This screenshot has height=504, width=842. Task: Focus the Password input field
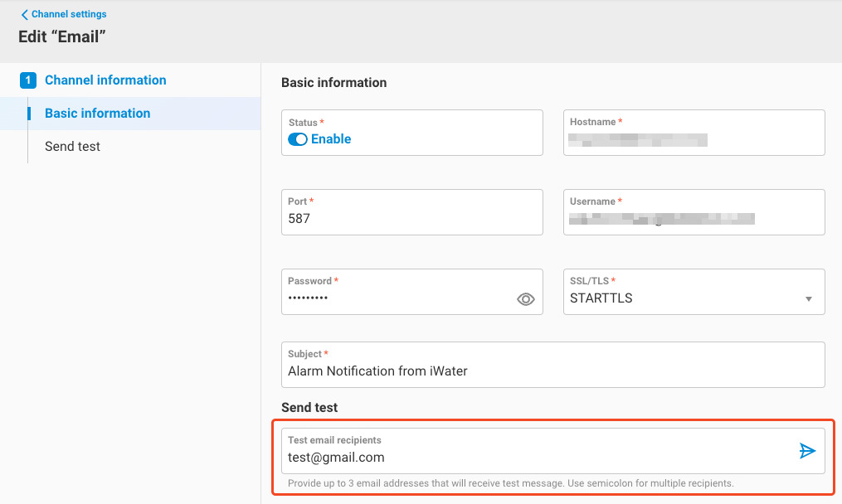[398, 298]
